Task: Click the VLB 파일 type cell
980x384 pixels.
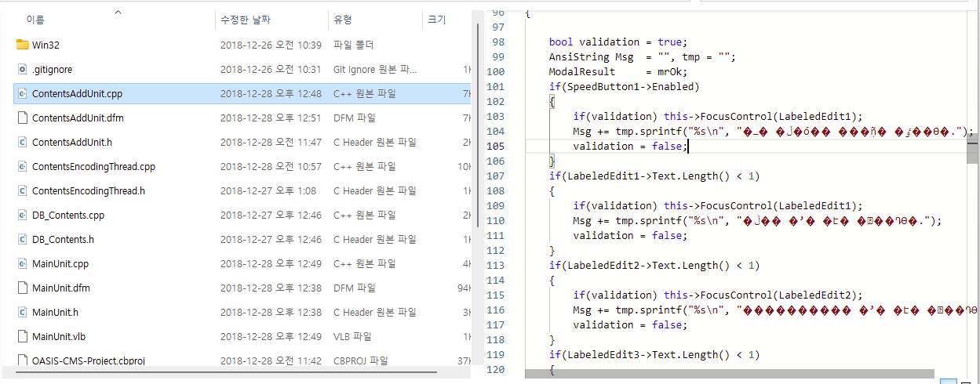Action: pos(352,336)
